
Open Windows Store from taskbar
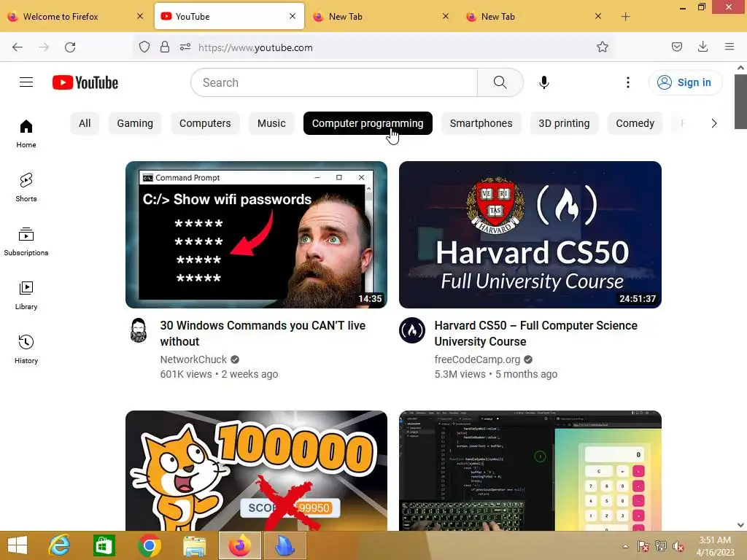point(104,545)
